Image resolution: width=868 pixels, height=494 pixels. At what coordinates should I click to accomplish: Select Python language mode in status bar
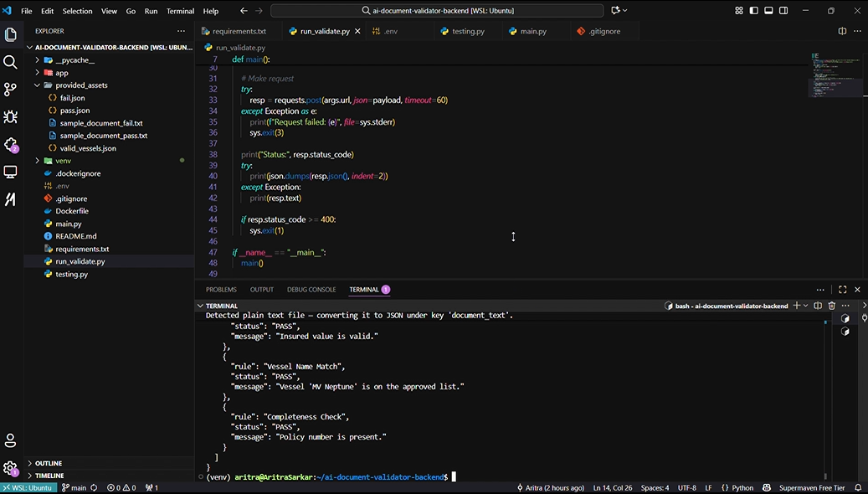[x=742, y=487]
